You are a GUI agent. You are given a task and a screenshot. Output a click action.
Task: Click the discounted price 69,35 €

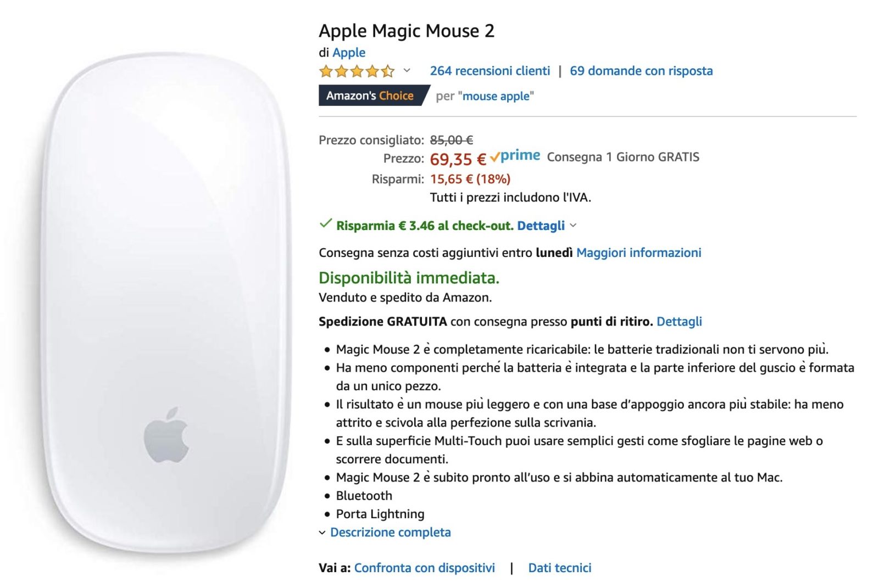pos(457,159)
